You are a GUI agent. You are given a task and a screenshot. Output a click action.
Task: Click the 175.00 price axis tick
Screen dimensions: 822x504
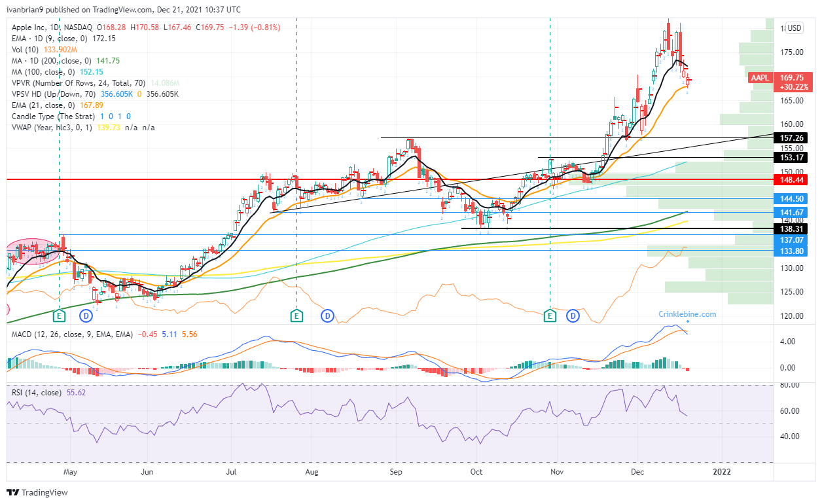(793, 52)
